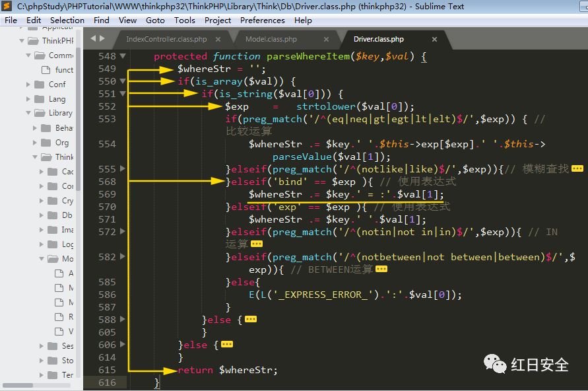Collapse the Think folder arrow
Viewport: 588px width, 391px height.
tap(35, 157)
